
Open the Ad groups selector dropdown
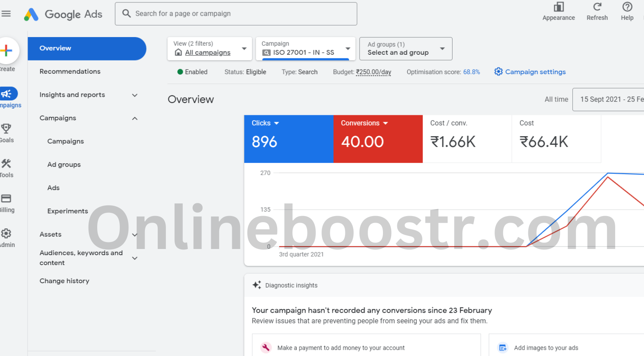coord(406,48)
